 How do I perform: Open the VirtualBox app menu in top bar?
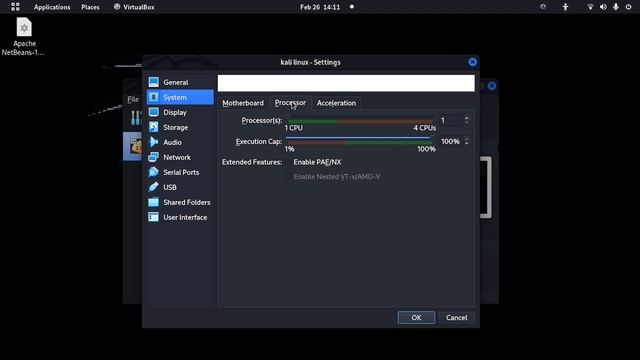tap(134, 7)
